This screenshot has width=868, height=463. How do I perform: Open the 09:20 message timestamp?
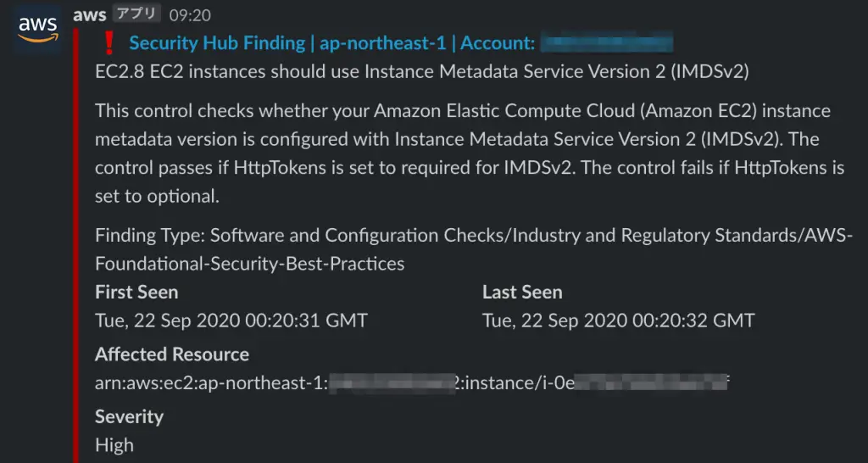pos(190,15)
